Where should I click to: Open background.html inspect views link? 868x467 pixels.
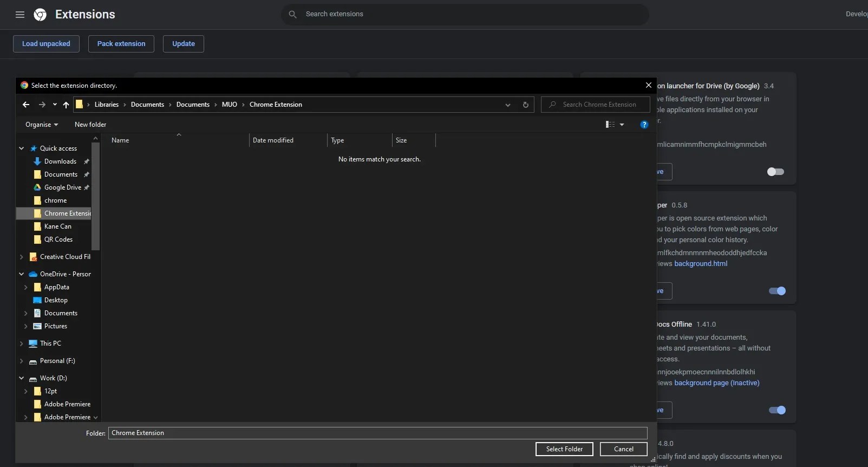pyautogui.click(x=701, y=264)
